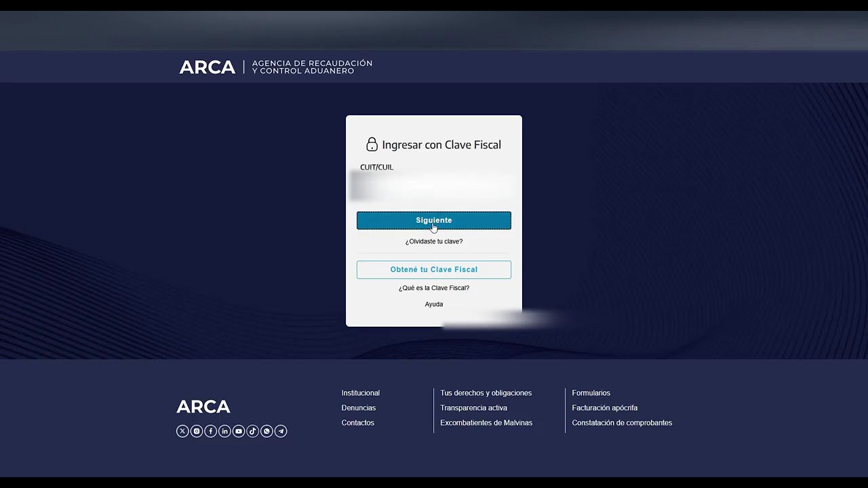The image size is (868, 488).
Task: Open the ¿Qué es la Clave Fiscal? link
Action: click(434, 288)
